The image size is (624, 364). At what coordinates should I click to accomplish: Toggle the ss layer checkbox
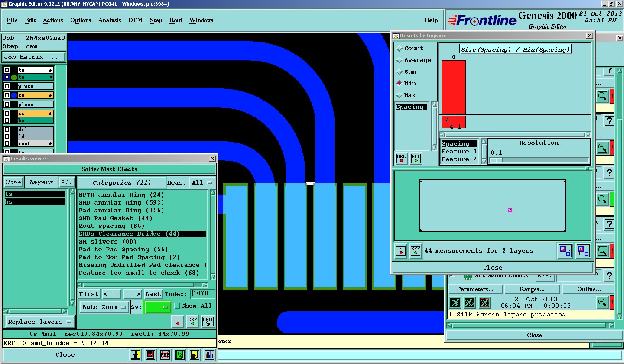pyautogui.click(x=7, y=114)
